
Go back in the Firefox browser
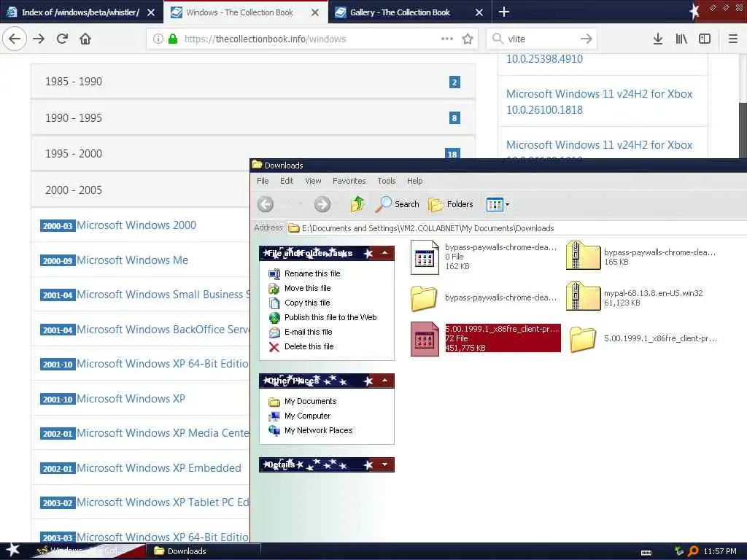tap(15, 39)
